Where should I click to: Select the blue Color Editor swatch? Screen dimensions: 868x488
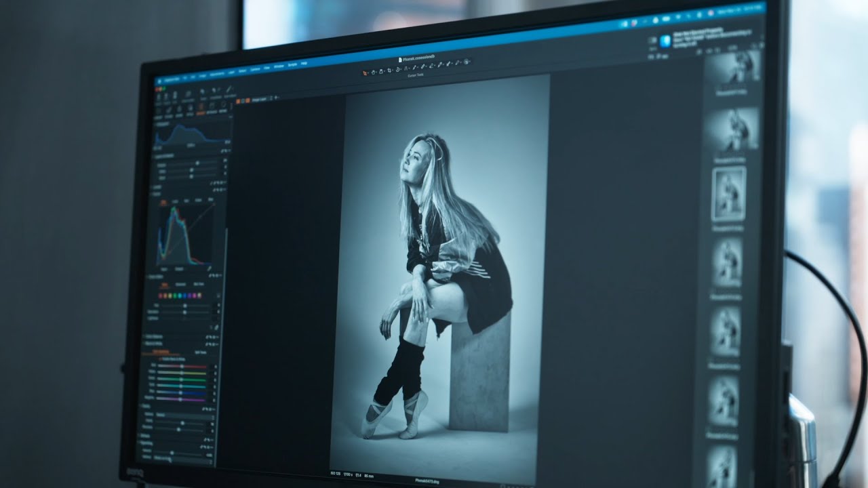(x=184, y=296)
